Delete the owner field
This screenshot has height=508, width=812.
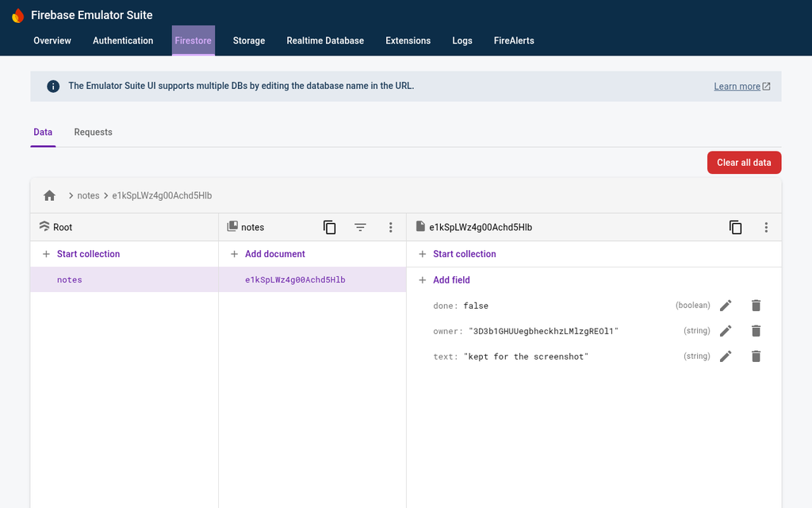[x=756, y=331]
